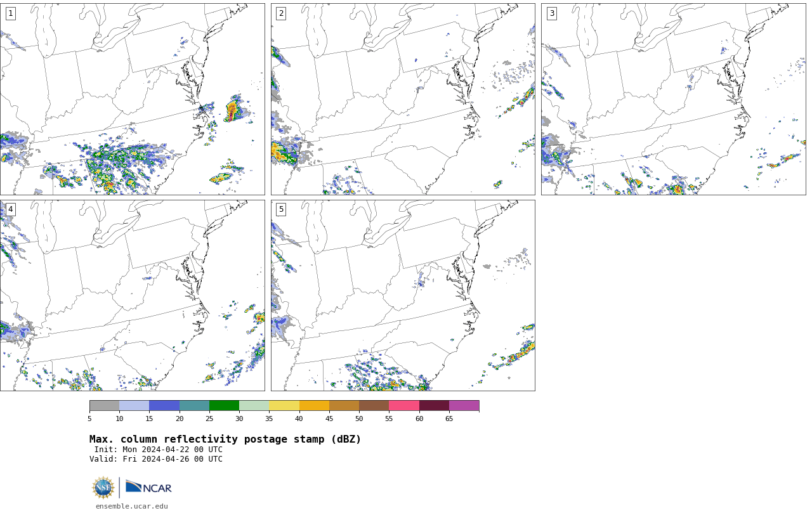Click the orange 40-45 dBZ swatch
This screenshot has height=513, width=812.
[314, 406]
